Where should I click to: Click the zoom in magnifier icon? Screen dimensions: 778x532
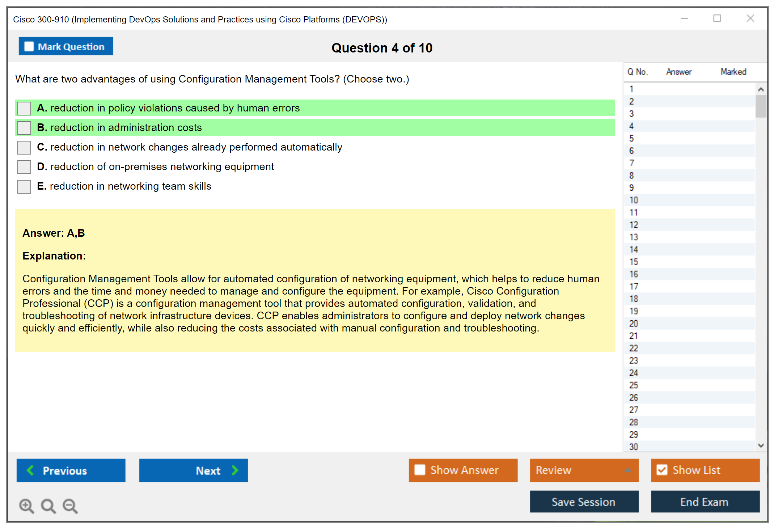point(26,506)
